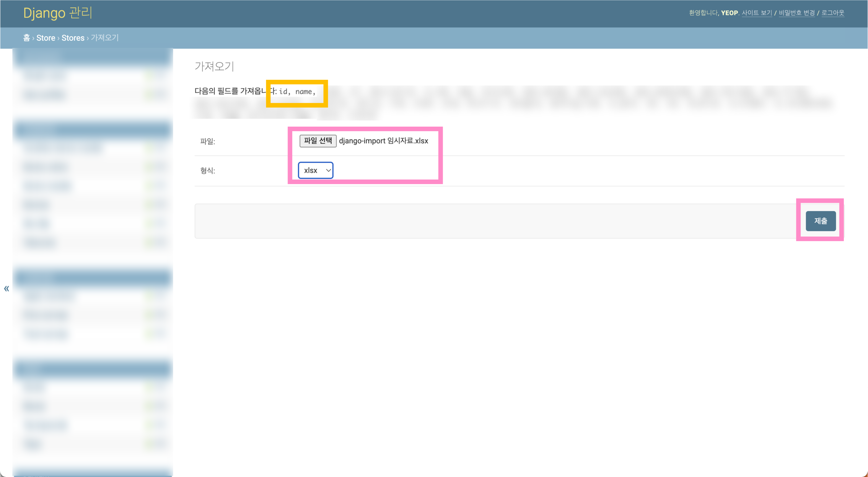Image resolution: width=868 pixels, height=477 pixels.
Task: Open Store app breadcrumb link
Action: coord(46,38)
